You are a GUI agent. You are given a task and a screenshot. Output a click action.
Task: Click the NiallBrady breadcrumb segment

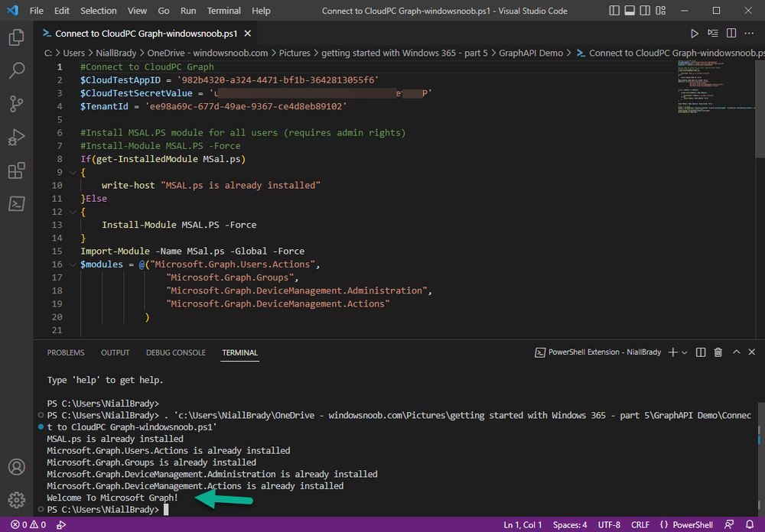pyautogui.click(x=116, y=54)
